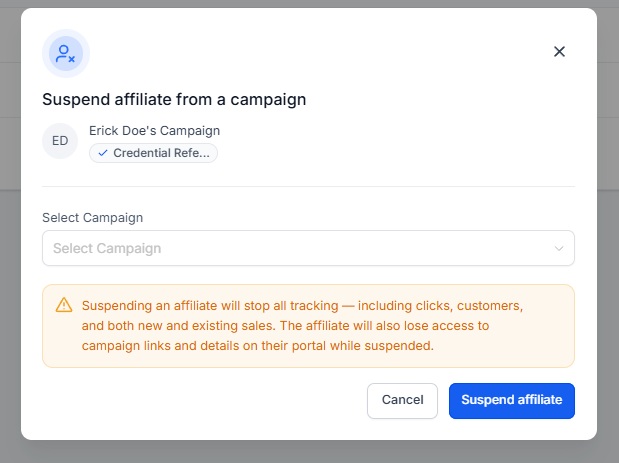Click the orange warning triangle icon
619x463 pixels.
coord(64,305)
